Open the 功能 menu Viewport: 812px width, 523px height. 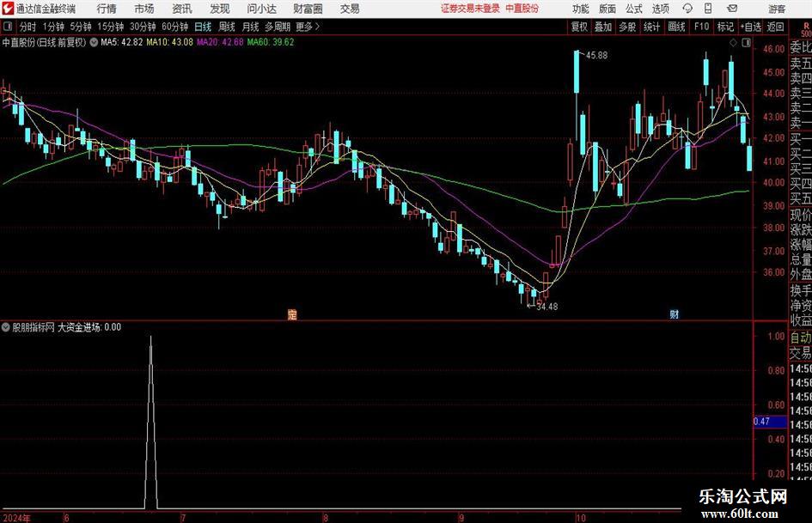pyautogui.click(x=581, y=9)
